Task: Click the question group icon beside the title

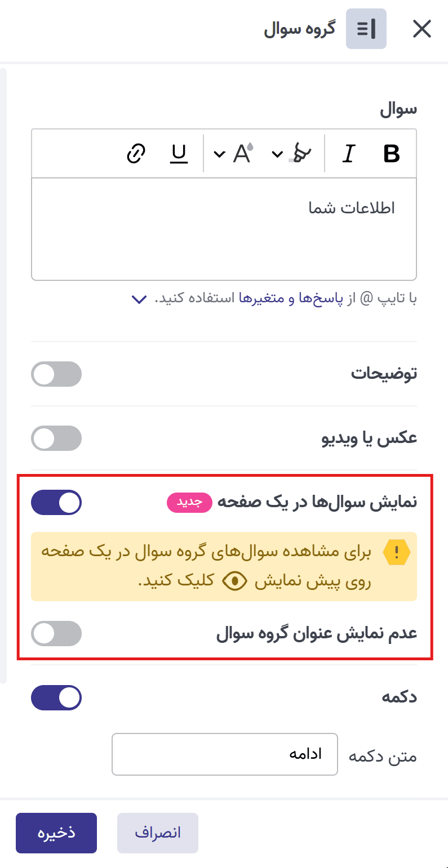Action: click(x=366, y=29)
